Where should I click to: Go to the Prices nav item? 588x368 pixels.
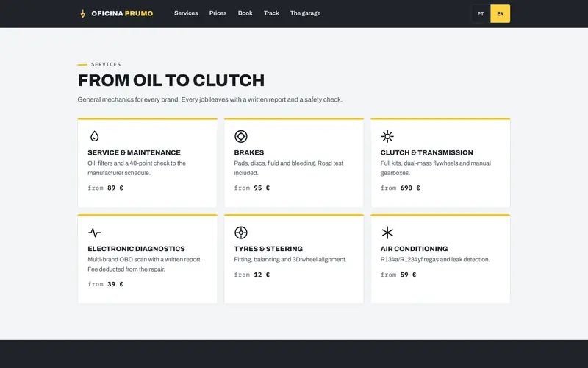click(x=218, y=13)
